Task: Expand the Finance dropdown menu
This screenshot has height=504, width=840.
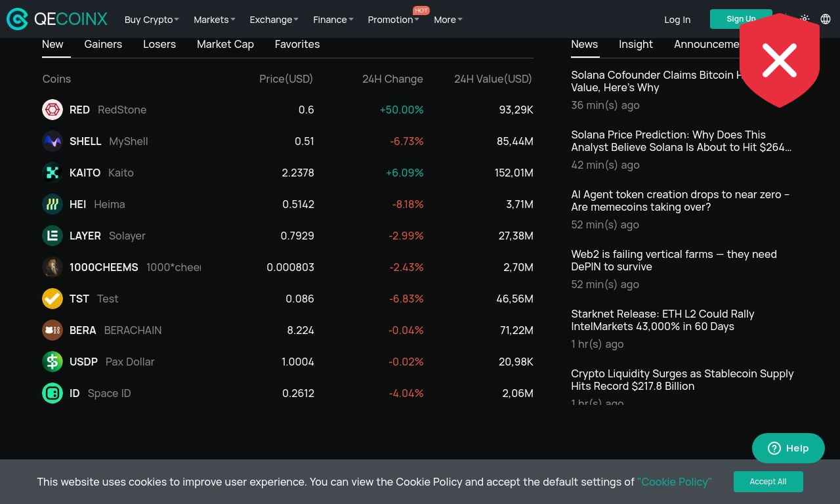Action: tap(333, 20)
